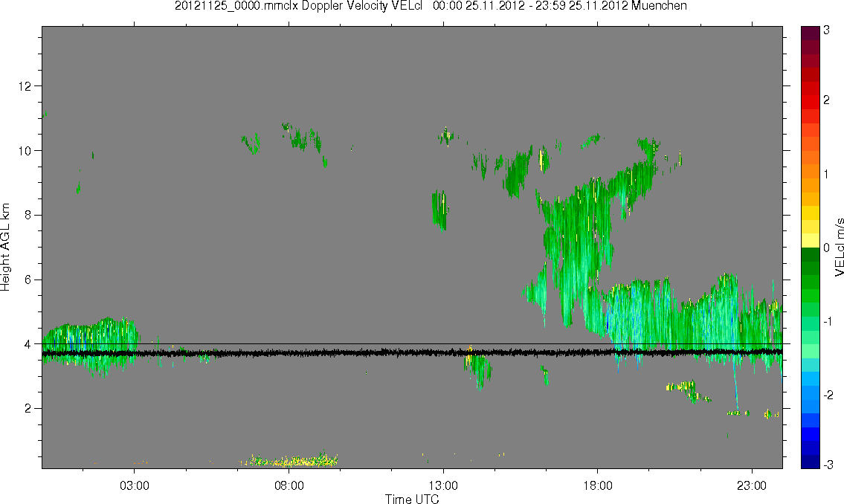Click the 18:00 time tick label
Viewport: 844px width, 504px height.
pyautogui.click(x=598, y=485)
